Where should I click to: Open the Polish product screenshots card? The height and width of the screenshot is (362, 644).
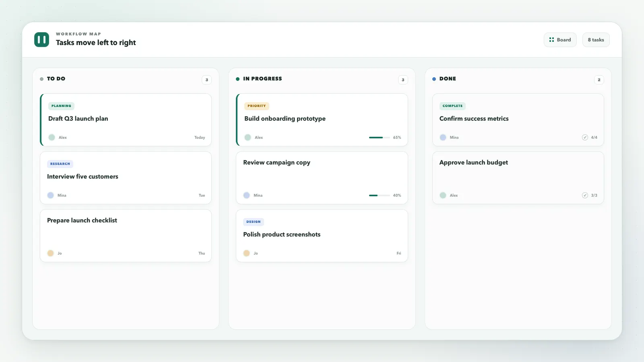322,236
